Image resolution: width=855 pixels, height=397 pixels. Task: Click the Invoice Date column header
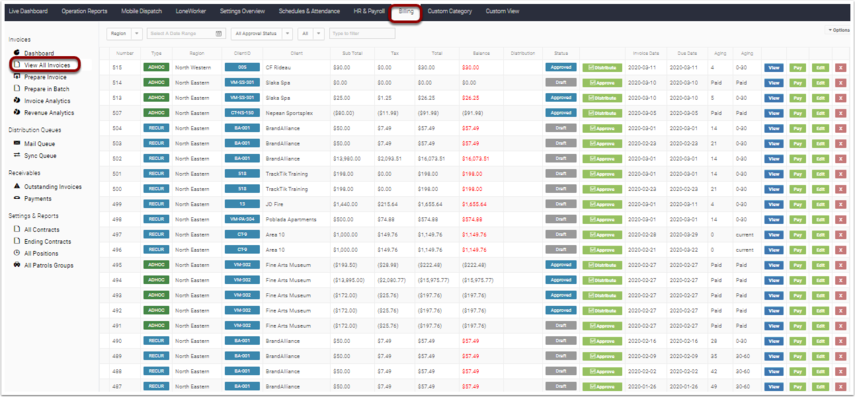pyautogui.click(x=646, y=53)
